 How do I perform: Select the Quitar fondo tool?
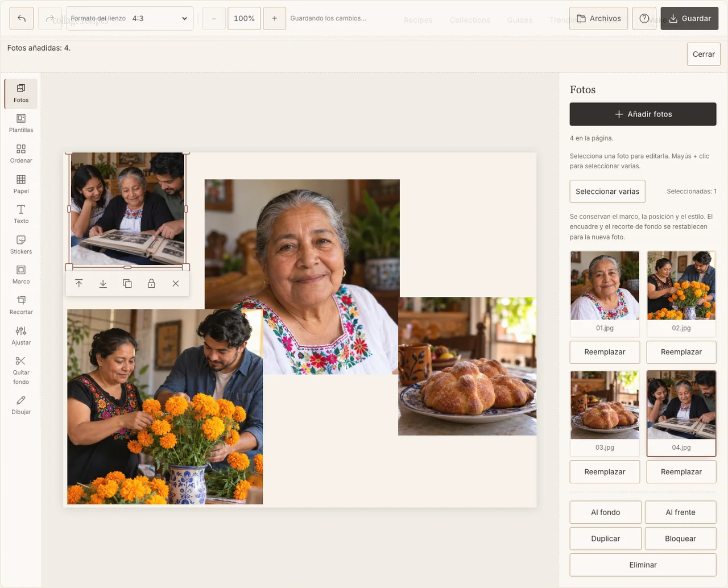point(21,370)
